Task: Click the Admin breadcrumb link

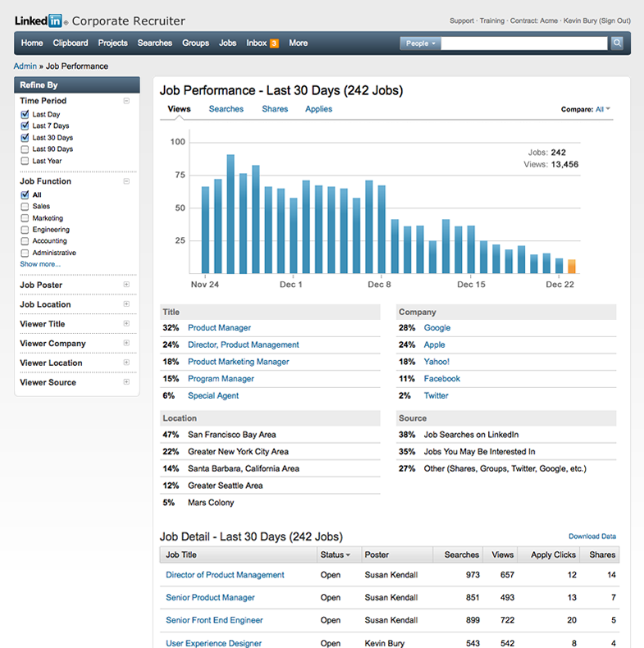Action: 25,66
